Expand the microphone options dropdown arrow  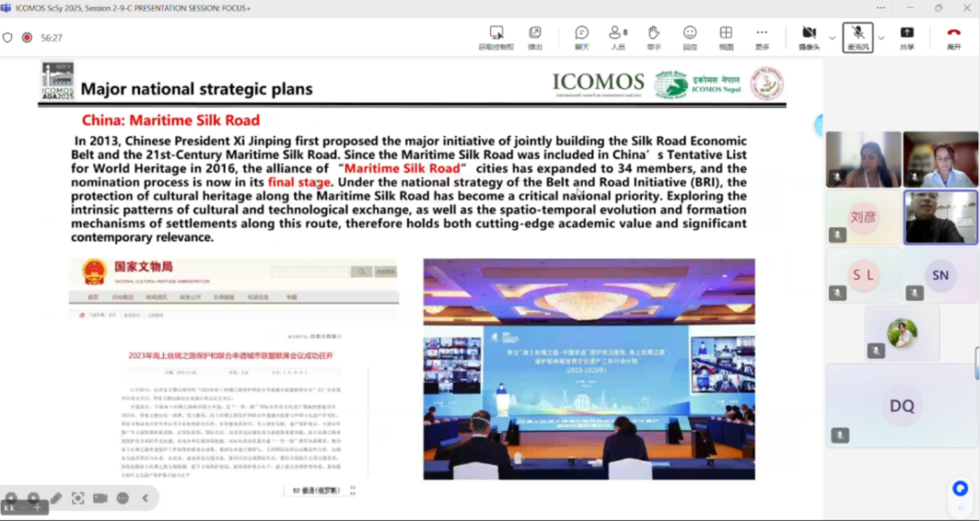click(881, 38)
